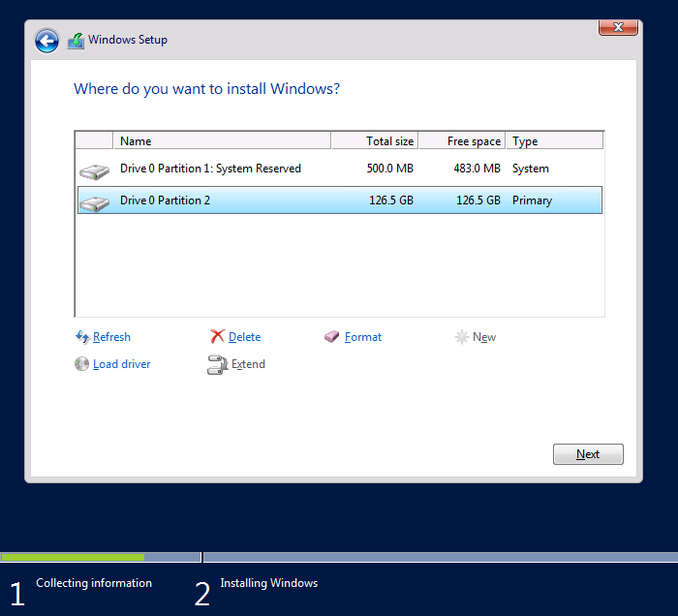678x616 pixels.
Task: Proceed with the Next button
Action: point(588,454)
